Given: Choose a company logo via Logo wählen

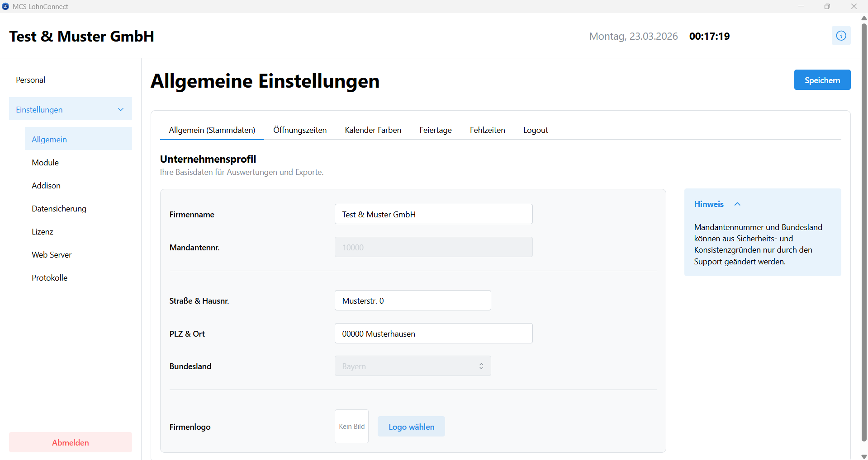Looking at the screenshot, I should (411, 426).
